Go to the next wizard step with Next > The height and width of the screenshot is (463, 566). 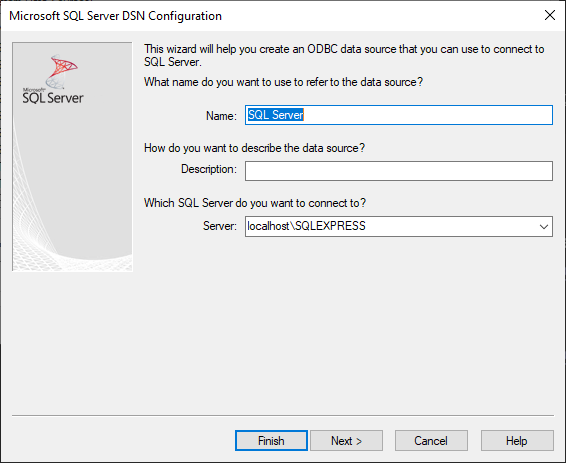[346, 440]
